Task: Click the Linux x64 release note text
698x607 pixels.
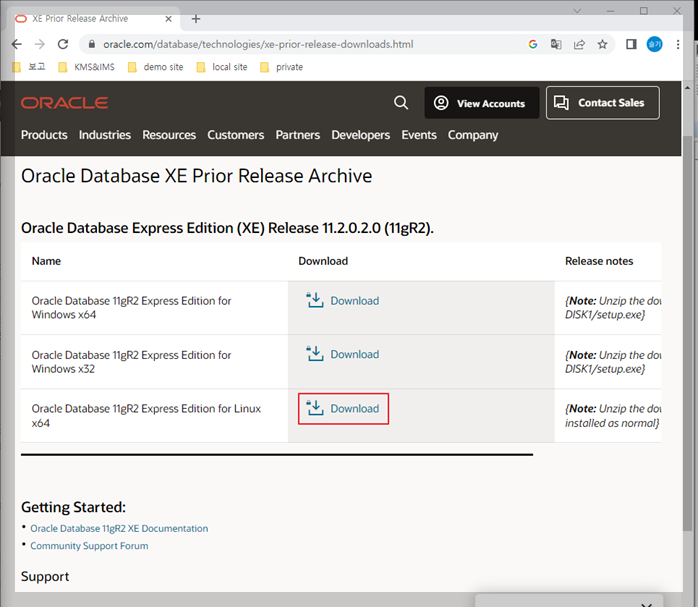Action: [613, 416]
